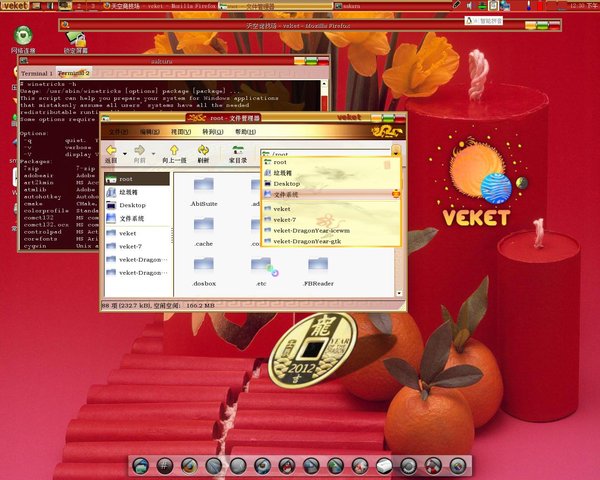The height and width of the screenshot is (480, 600).
Task: Select the .etc folder icon
Action: 261,267
